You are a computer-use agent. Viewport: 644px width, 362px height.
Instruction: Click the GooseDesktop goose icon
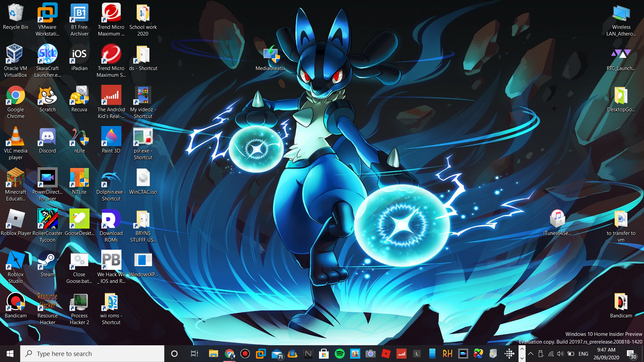tap(79, 222)
